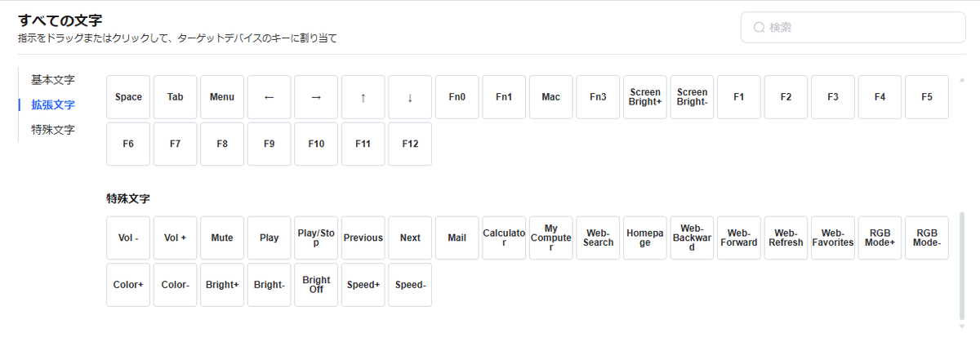Choose the Calculator key tile
Screen dimensions: 980x342
click(x=504, y=238)
